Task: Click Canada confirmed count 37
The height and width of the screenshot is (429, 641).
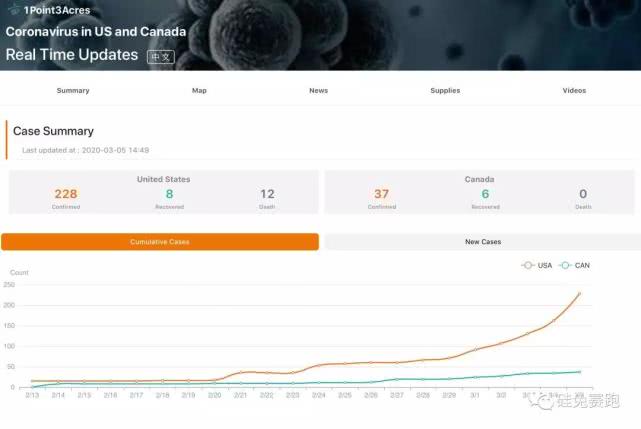Action: coord(381,194)
